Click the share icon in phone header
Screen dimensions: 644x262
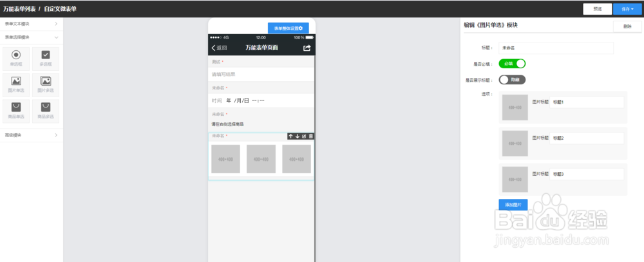[x=307, y=48]
